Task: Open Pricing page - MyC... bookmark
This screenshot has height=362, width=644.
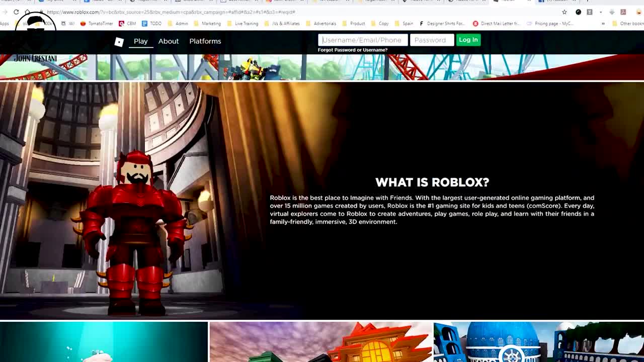Action: 550,24
